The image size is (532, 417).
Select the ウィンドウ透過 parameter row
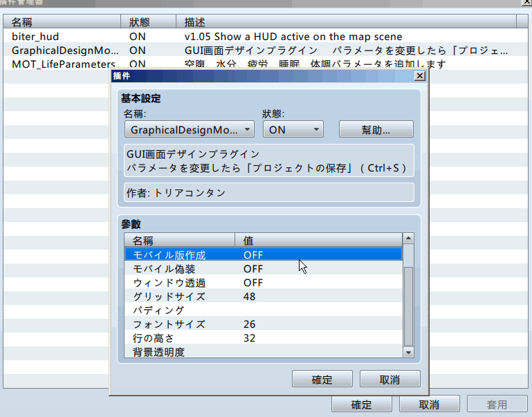point(264,282)
